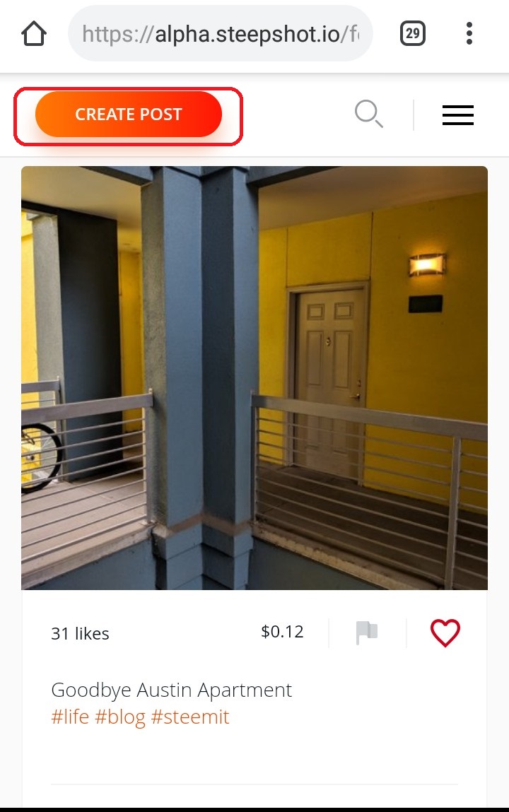Image resolution: width=509 pixels, height=812 pixels.
Task: Open the apartment balcony post photo
Action: [x=255, y=378]
